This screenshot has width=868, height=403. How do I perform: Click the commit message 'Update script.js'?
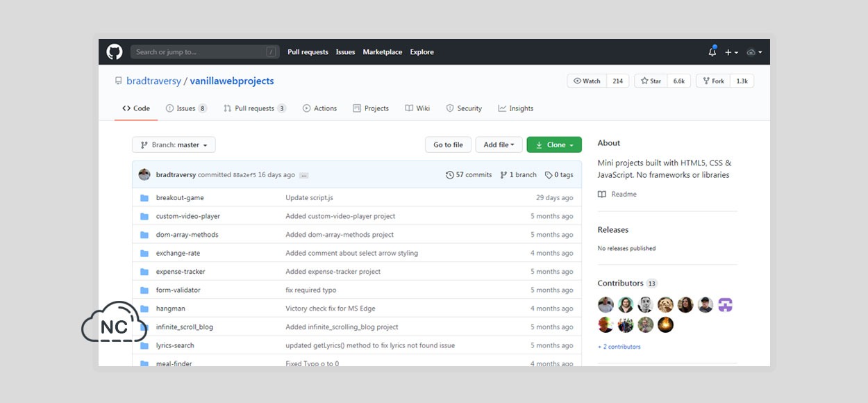(x=310, y=198)
